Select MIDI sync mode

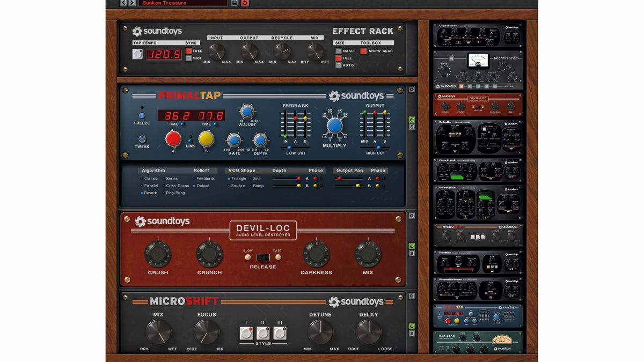(189, 58)
